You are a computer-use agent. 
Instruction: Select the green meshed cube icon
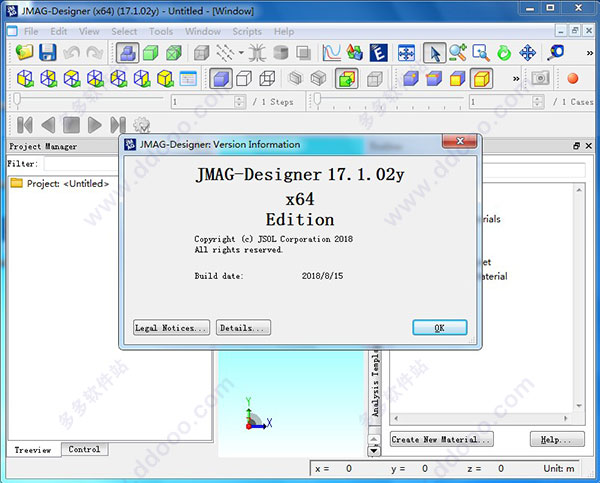(174, 53)
